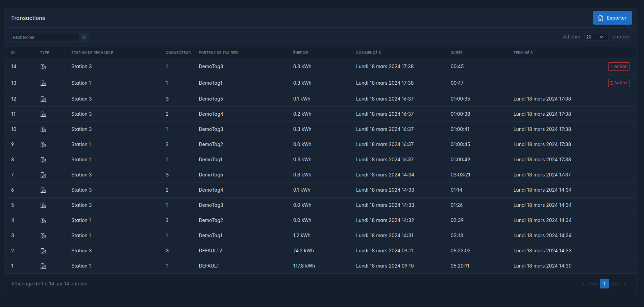Click the duration 03:03:21 cell

point(461,175)
